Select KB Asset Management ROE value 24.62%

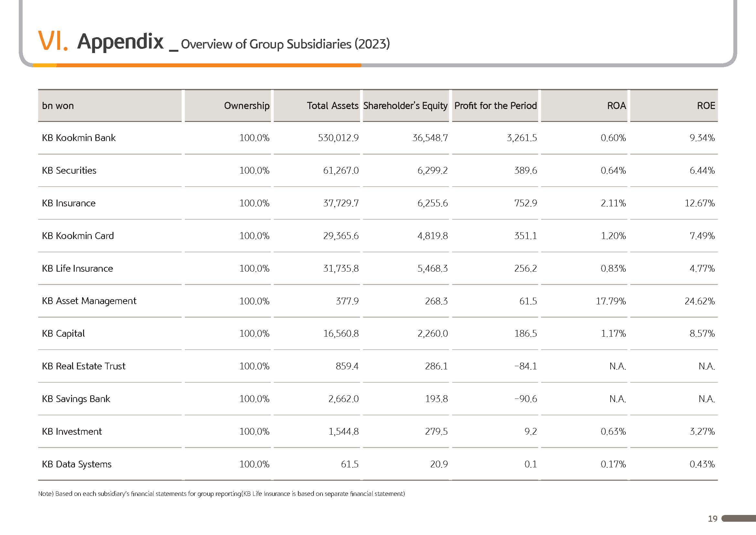(x=699, y=301)
